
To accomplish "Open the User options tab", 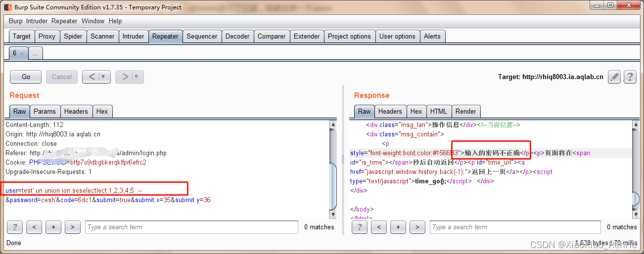I will tap(397, 36).
